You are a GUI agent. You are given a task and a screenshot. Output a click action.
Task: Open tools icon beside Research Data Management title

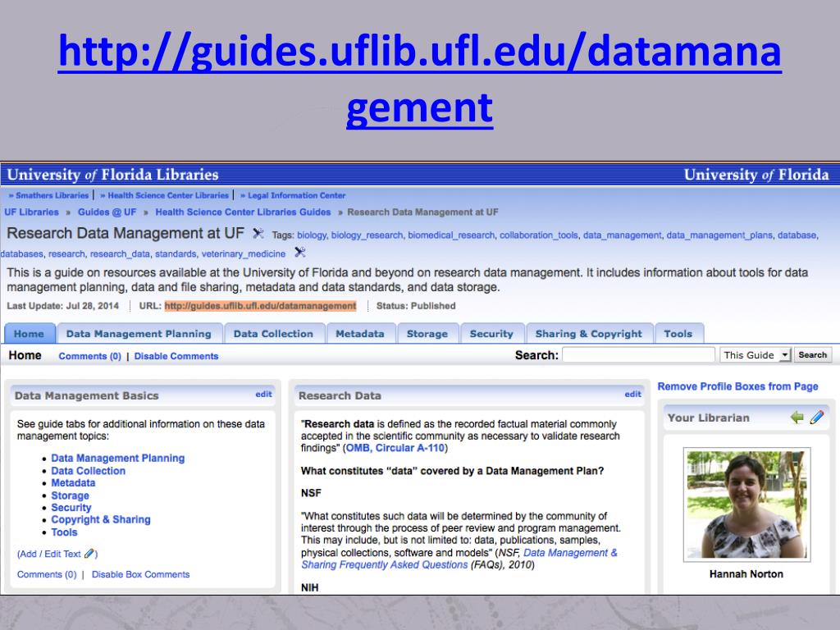pyautogui.click(x=258, y=234)
